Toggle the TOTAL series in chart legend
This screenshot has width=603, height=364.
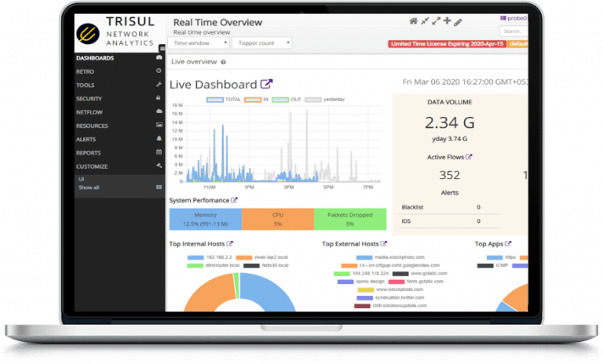tap(223, 100)
